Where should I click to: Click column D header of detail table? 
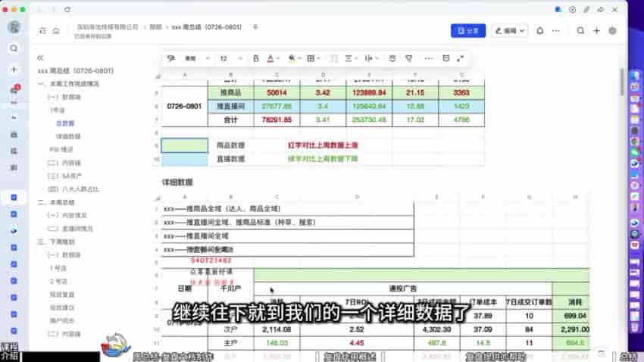(357, 197)
